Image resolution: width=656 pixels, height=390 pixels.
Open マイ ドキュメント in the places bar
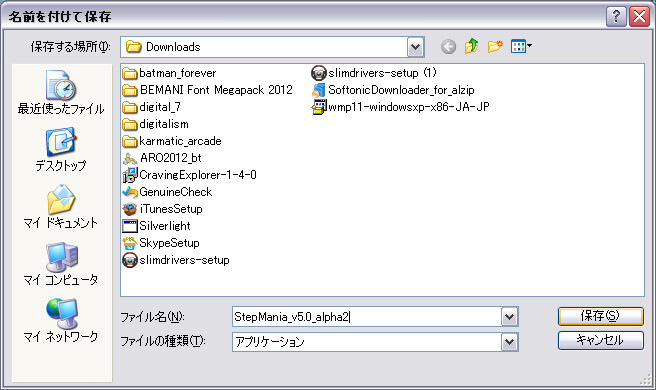[61, 207]
